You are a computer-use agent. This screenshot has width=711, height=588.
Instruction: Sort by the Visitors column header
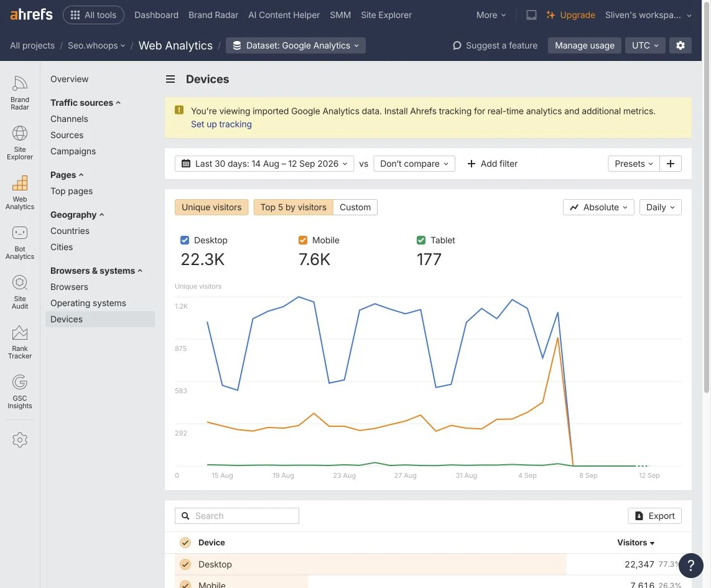coord(636,543)
